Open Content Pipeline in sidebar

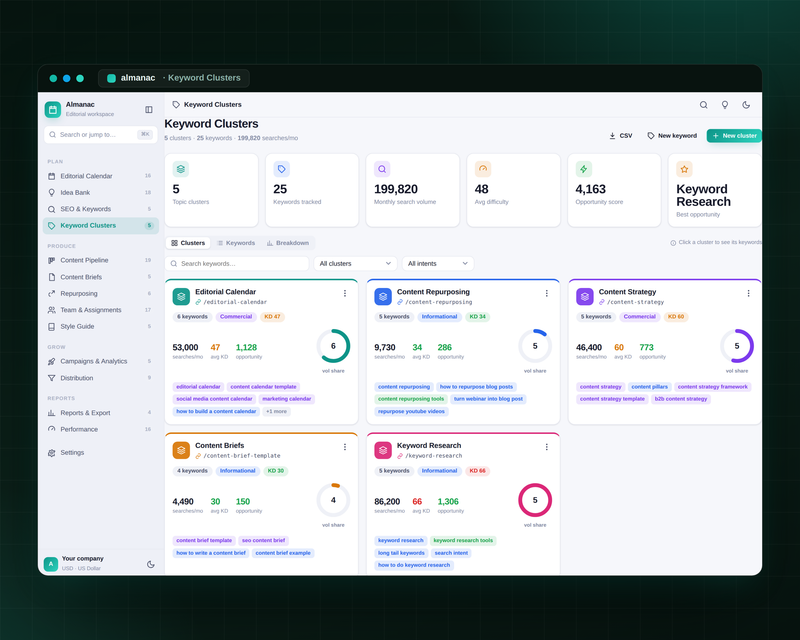click(x=101, y=260)
